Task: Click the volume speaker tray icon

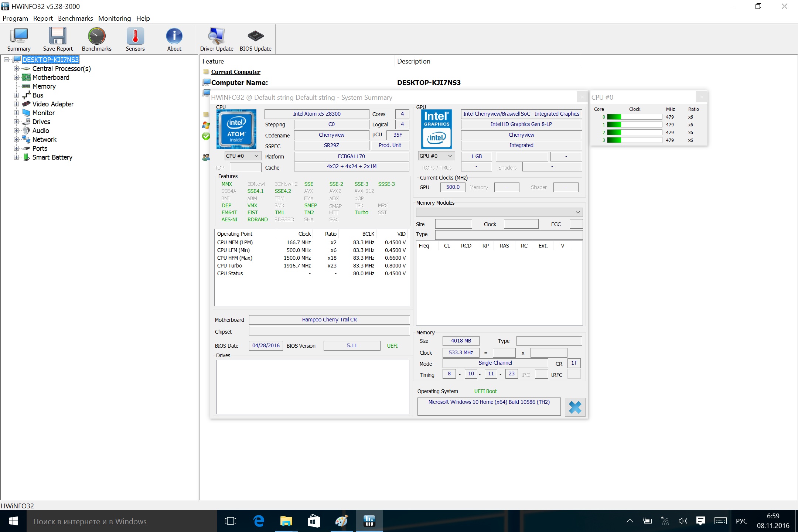Action: tap(683, 521)
